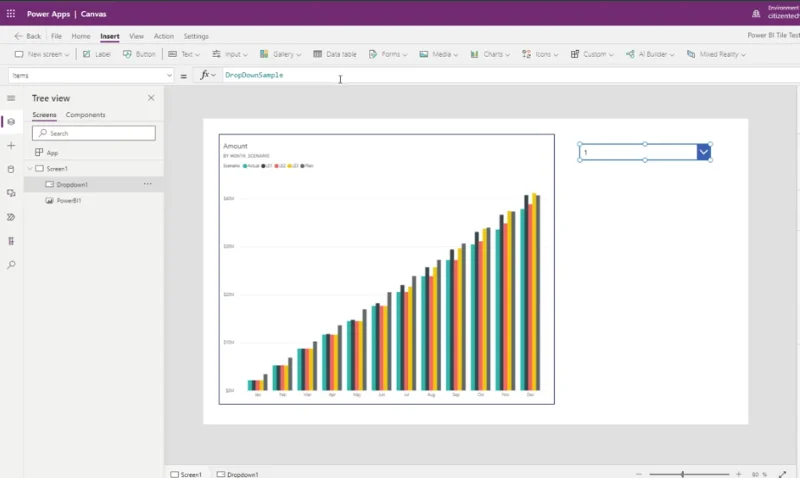Select the Tree view layers icon
This screenshot has width=800, height=478.
point(11,121)
